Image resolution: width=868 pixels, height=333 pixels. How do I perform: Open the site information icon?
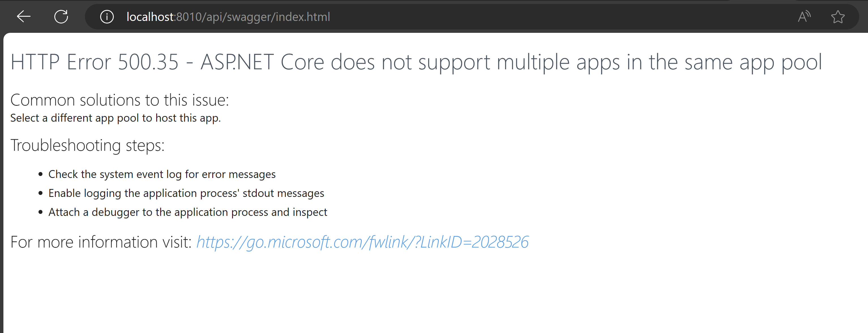click(x=107, y=16)
